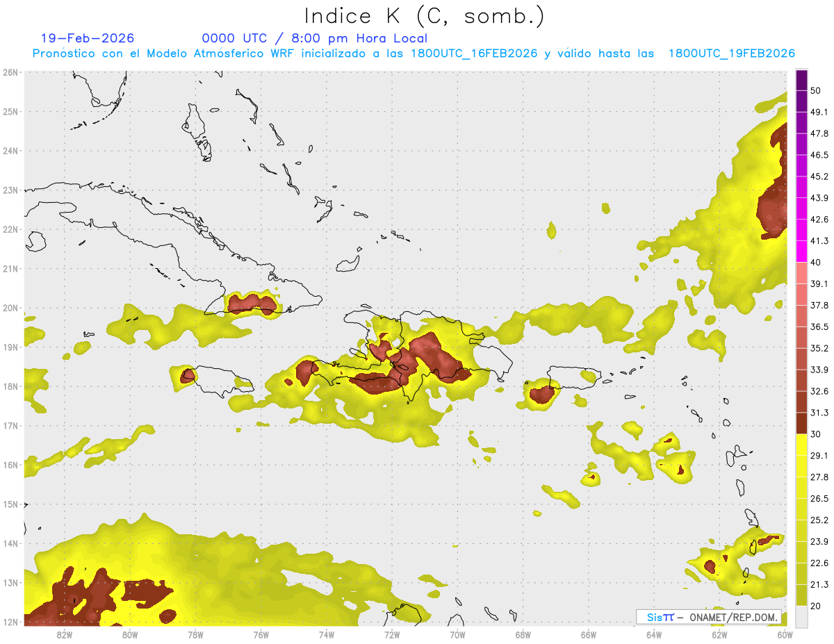Click the longitude axis label '70W'

tap(457, 635)
